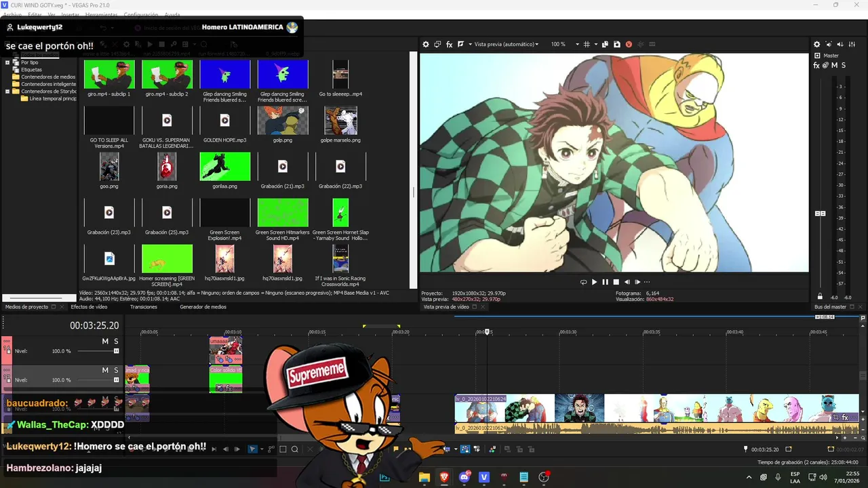Open Master bus audio properties gear
The height and width of the screenshot is (488, 868).
tap(817, 44)
